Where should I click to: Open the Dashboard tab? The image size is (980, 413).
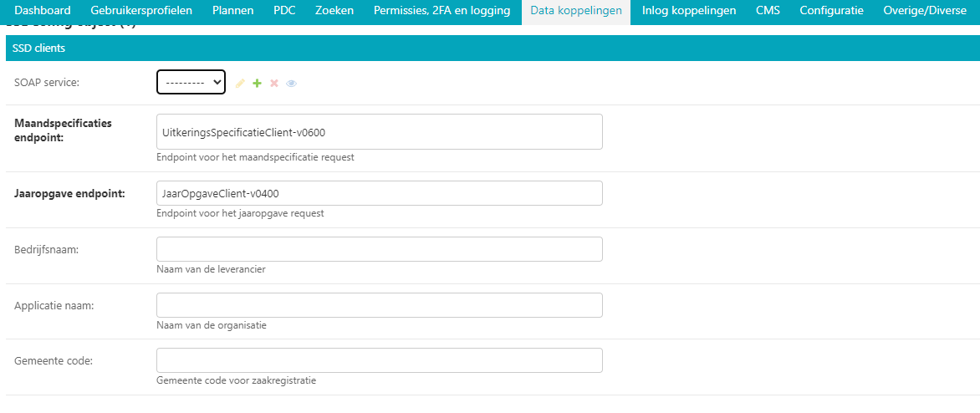point(43,11)
